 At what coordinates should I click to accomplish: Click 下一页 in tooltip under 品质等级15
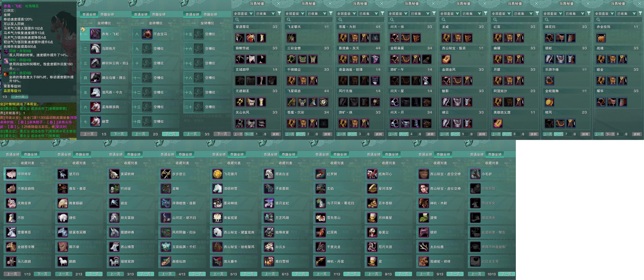20,97
